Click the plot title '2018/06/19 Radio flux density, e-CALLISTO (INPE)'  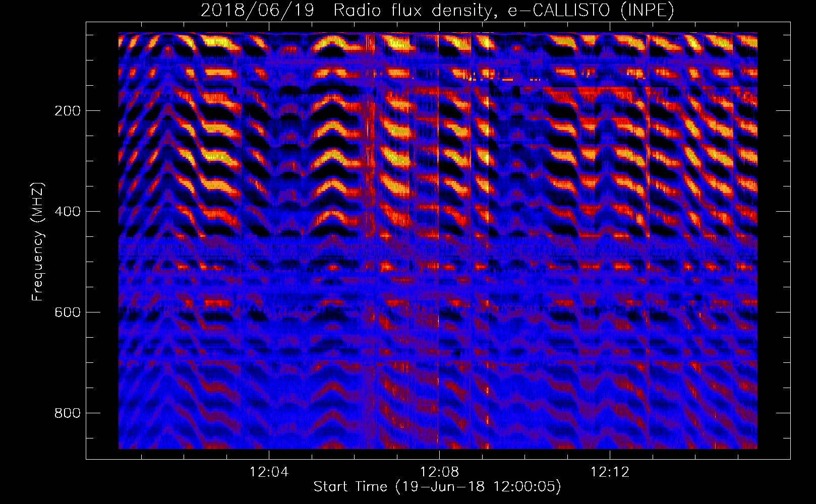pyautogui.click(x=437, y=10)
